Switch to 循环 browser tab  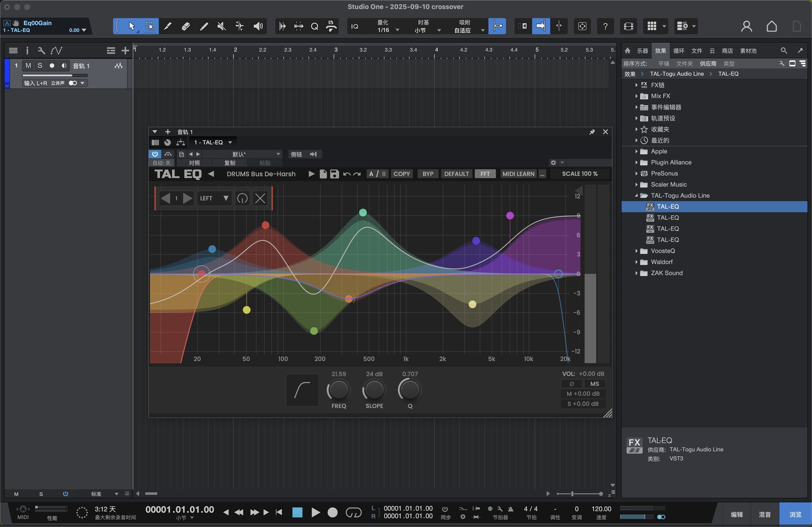pos(679,51)
